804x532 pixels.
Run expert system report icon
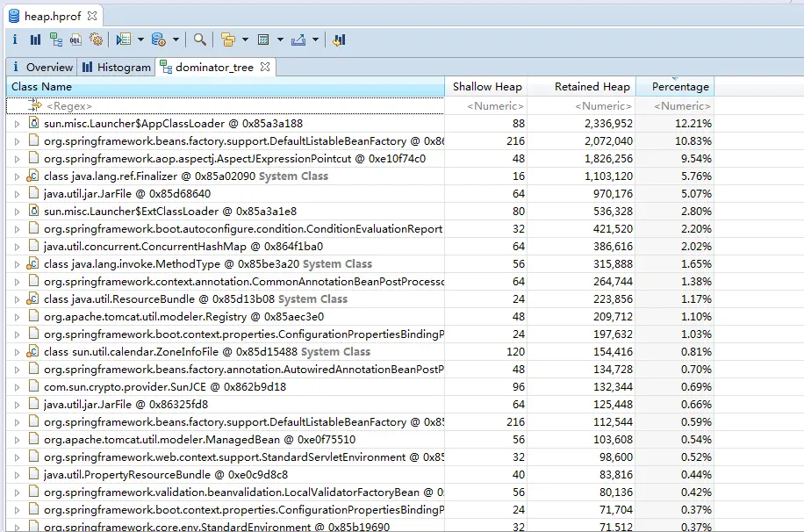coord(124,40)
